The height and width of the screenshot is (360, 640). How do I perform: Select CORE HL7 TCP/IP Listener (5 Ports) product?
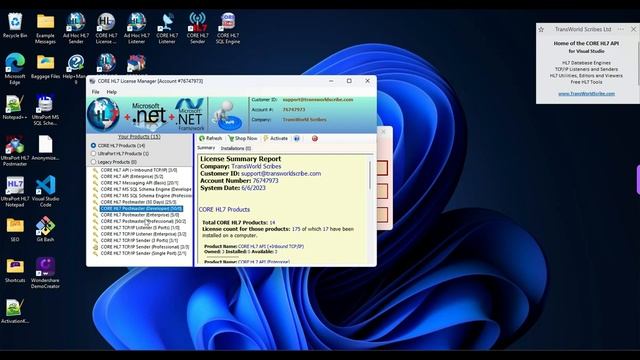tap(140, 228)
